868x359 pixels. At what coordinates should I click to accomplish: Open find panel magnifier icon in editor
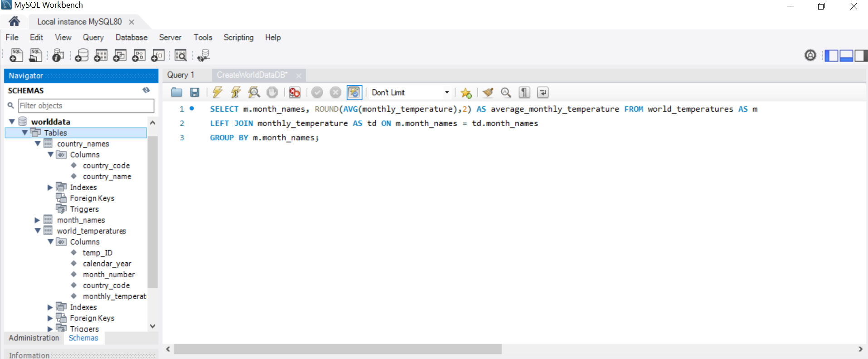pyautogui.click(x=506, y=93)
